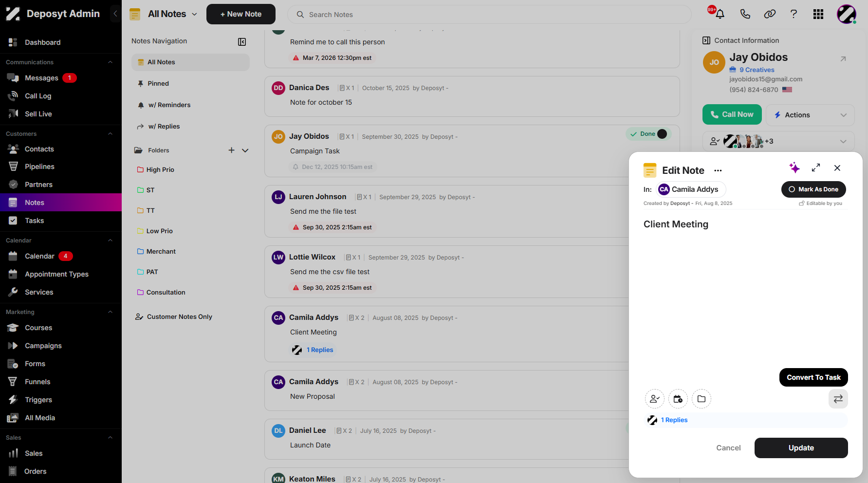Mark the Camila Addys note as done
This screenshot has height=483, width=868.
[x=813, y=189]
